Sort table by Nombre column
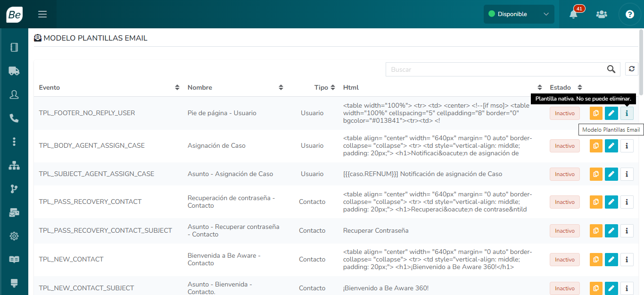 [x=281, y=87]
